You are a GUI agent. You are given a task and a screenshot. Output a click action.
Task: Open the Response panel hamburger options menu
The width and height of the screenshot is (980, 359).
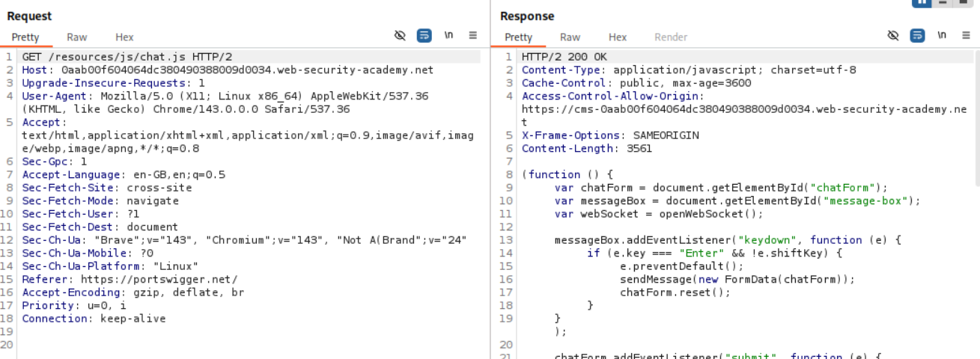point(965,36)
